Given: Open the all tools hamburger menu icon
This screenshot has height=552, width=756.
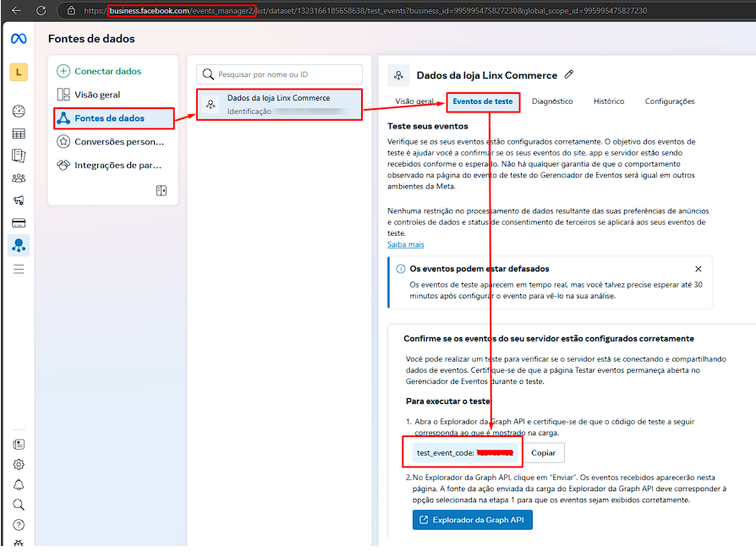Looking at the screenshot, I should (19, 269).
